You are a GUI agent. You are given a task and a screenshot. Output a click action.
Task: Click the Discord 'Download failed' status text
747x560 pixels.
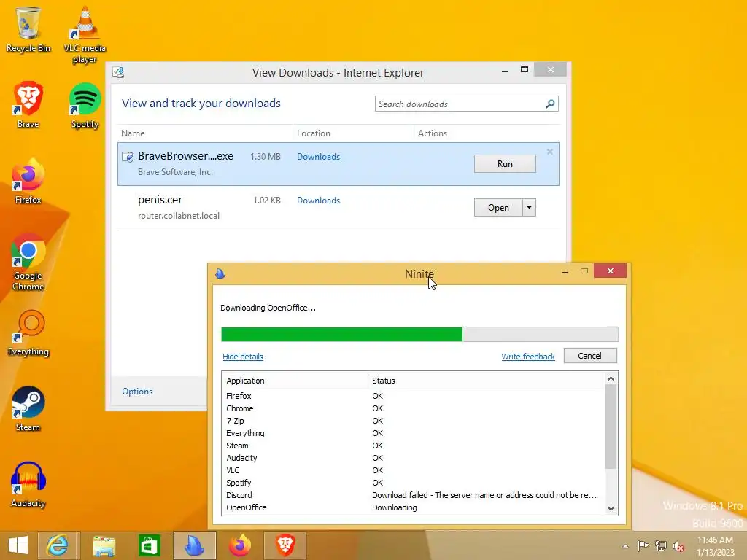point(484,495)
